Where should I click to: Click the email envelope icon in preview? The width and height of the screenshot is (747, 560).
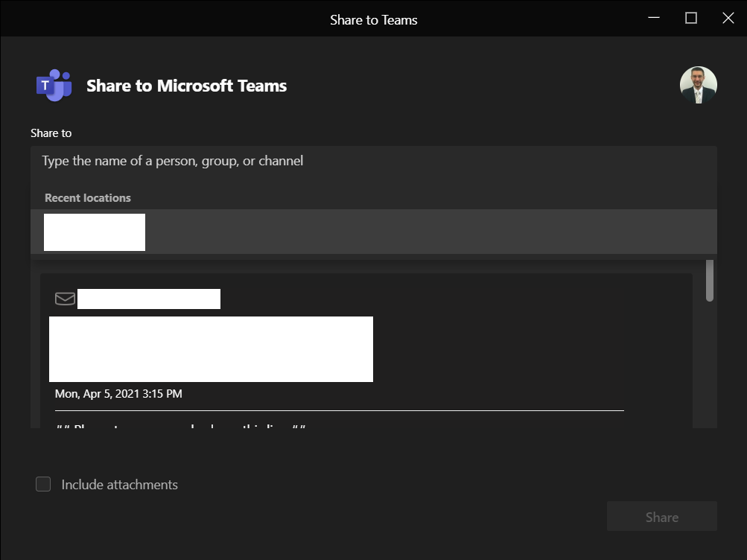[66, 299]
